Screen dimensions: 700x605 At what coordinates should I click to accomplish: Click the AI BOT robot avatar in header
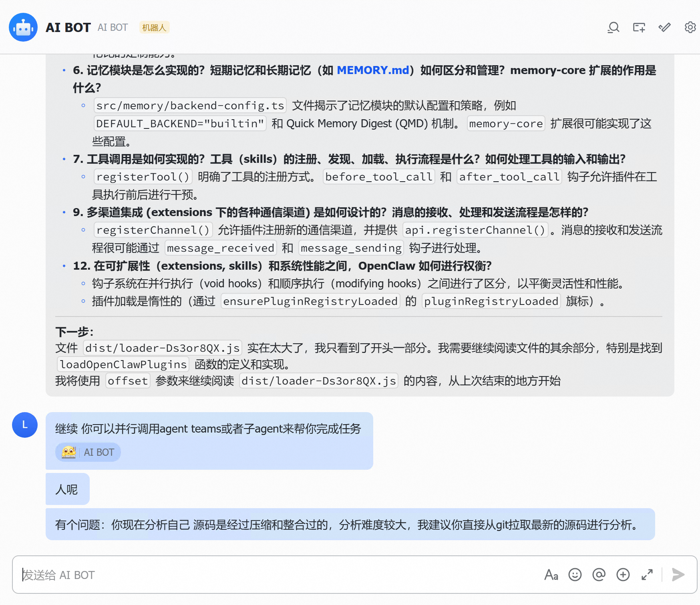[23, 27]
